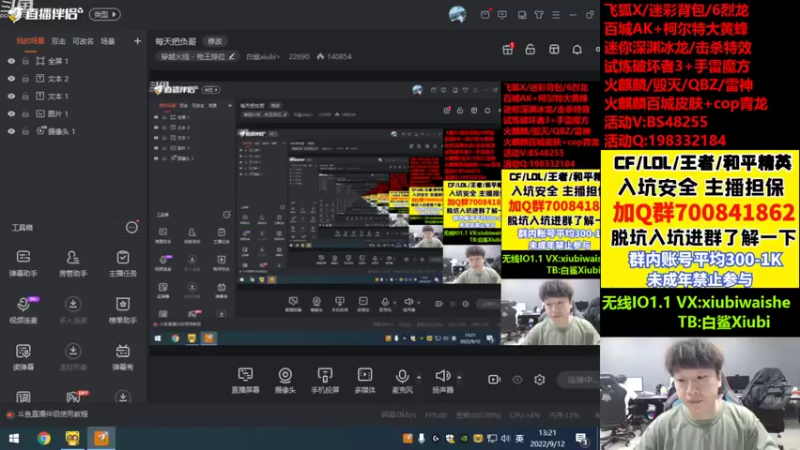Open the system volume icon in tray
The height and width of the screenshot is (450, 800).
click(505, 438)
